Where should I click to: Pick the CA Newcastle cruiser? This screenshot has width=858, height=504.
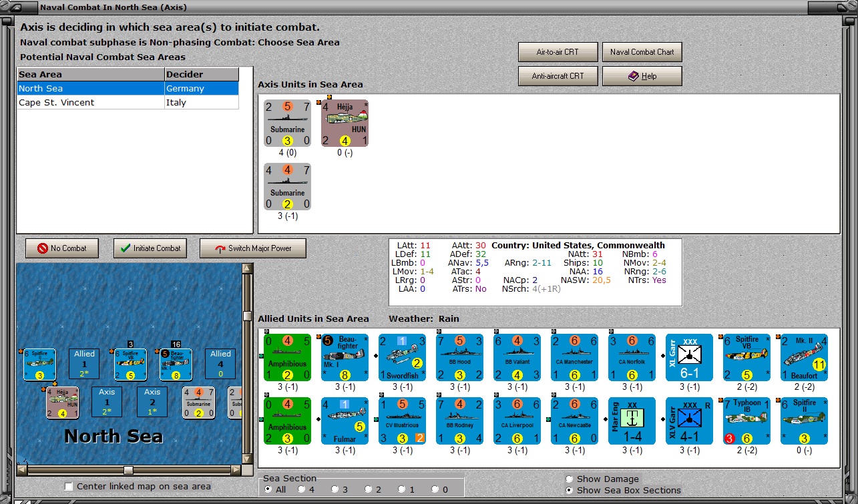coord(574,421)
